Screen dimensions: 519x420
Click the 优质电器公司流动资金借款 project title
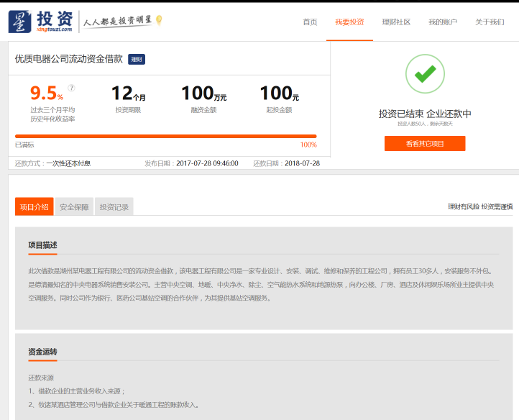(x=68, y=59)
